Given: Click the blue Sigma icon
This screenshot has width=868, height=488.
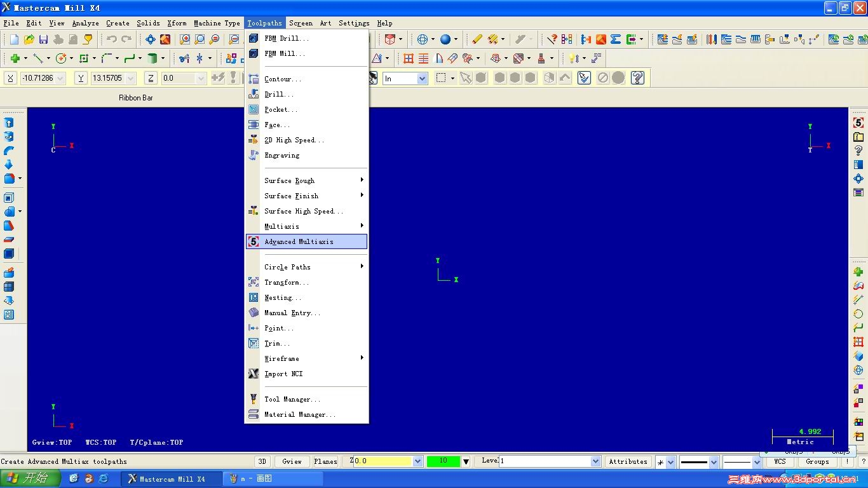Looking at the screenshot, I should click(616, 39).
